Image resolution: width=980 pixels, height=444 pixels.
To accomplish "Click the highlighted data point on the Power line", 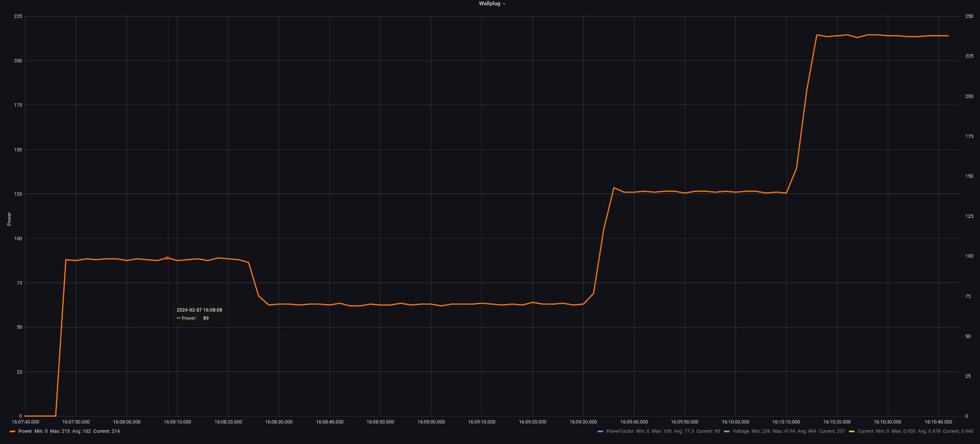I will coord(167,258).
